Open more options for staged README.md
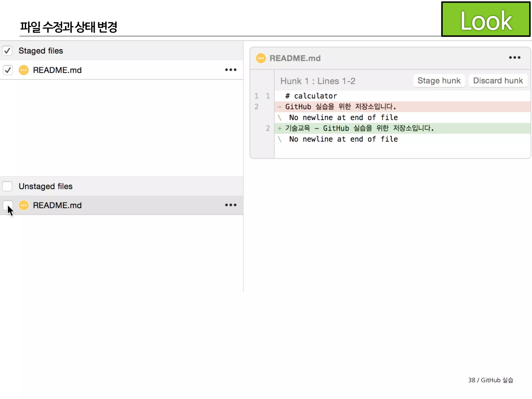The height and width of the screenshot is (399, 532). [x=231, y=70]
